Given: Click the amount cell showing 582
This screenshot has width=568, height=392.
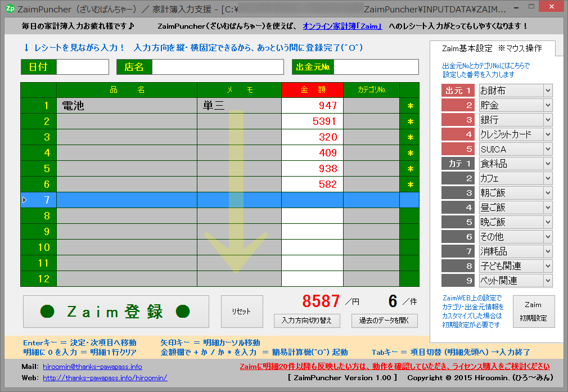Looking at the screenshot, I should click(312, 184).
